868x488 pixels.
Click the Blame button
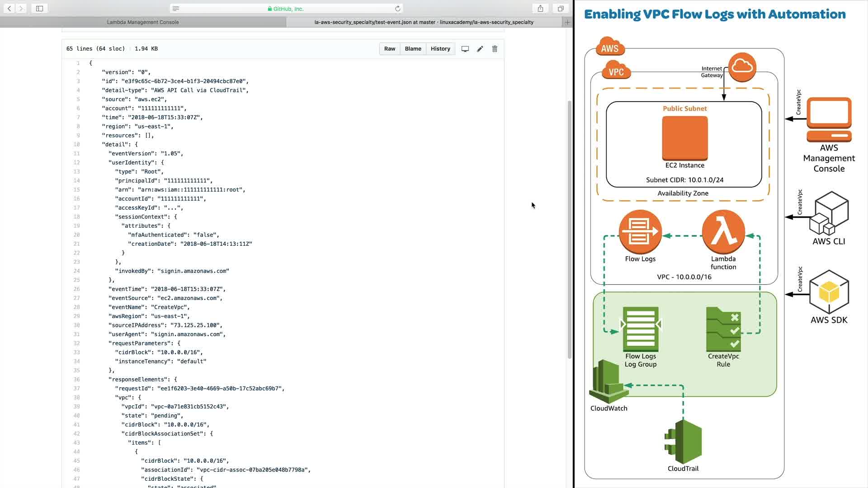[x=413, y=49]
